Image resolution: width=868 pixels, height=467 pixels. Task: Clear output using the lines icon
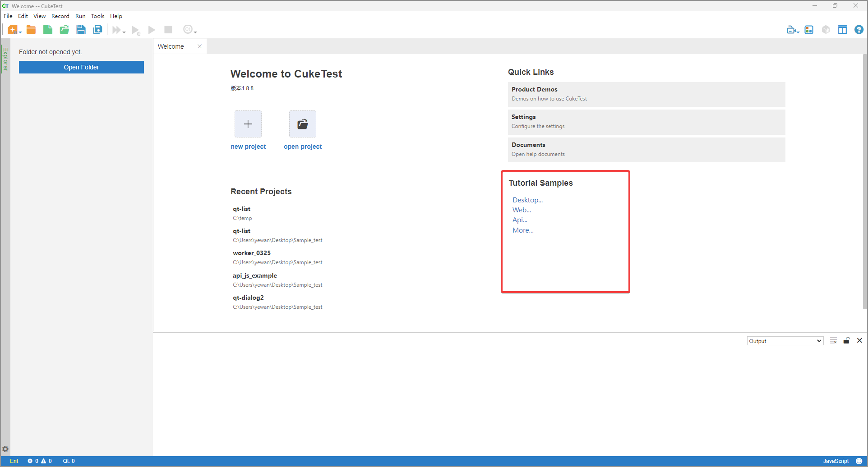point(833,341)
